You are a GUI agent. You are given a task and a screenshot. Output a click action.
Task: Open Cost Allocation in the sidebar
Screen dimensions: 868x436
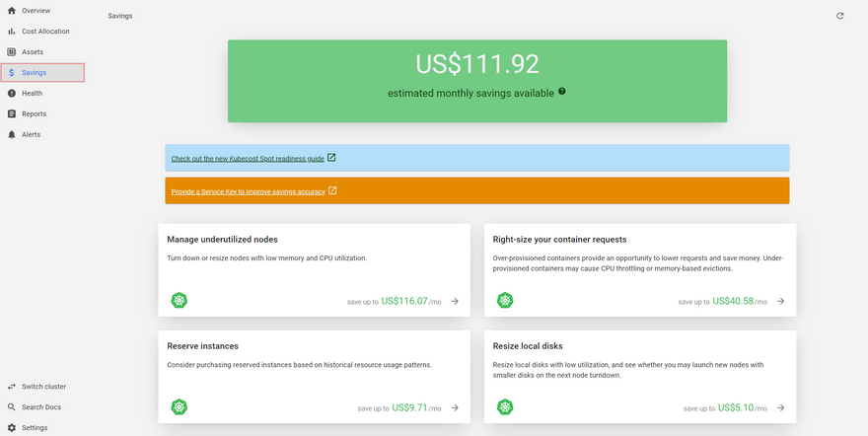(x=45, y=32)
